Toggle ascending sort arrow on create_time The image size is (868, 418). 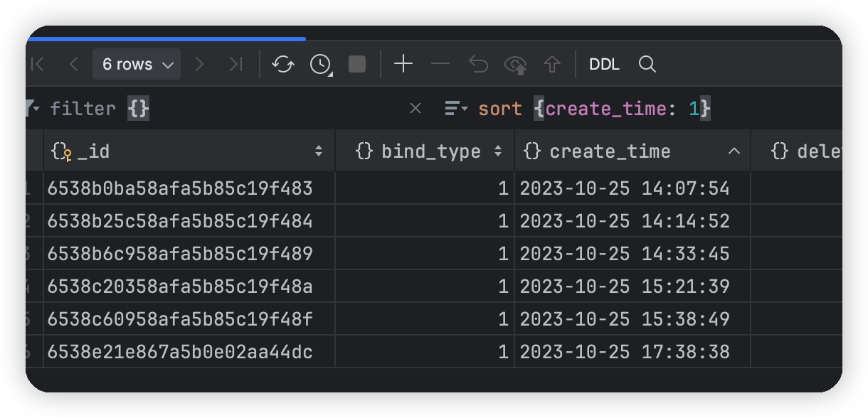click(734, 151)
